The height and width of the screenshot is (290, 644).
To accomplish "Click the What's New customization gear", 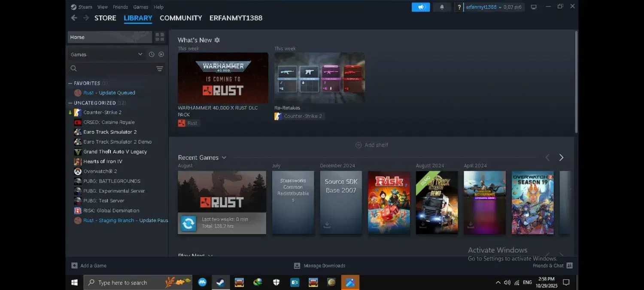I will point(217,40).
